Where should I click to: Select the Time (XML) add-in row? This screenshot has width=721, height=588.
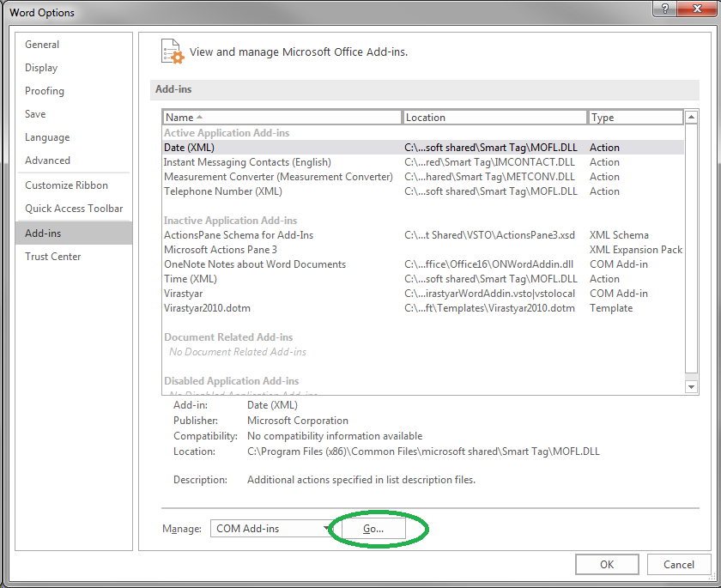(x=423, y=279)
